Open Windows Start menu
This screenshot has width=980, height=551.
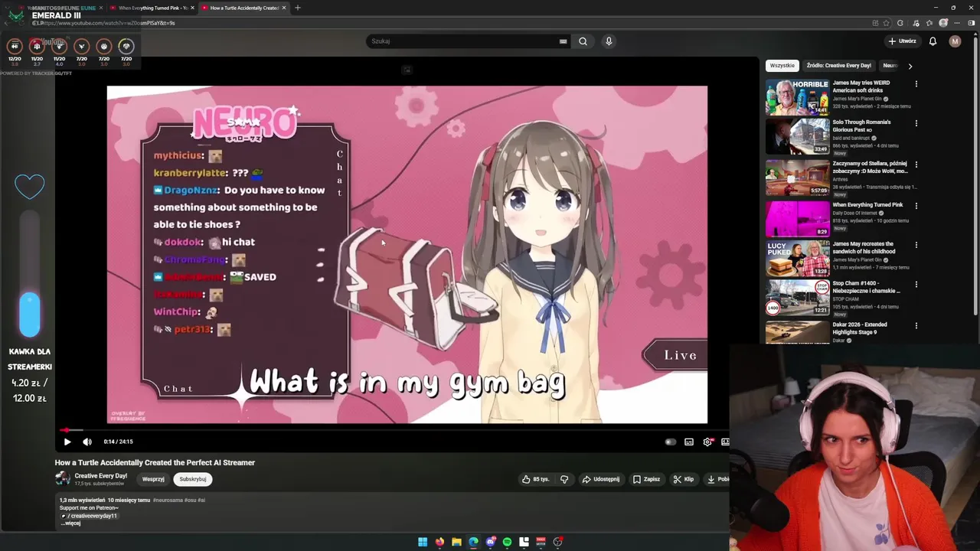[423, 542]
